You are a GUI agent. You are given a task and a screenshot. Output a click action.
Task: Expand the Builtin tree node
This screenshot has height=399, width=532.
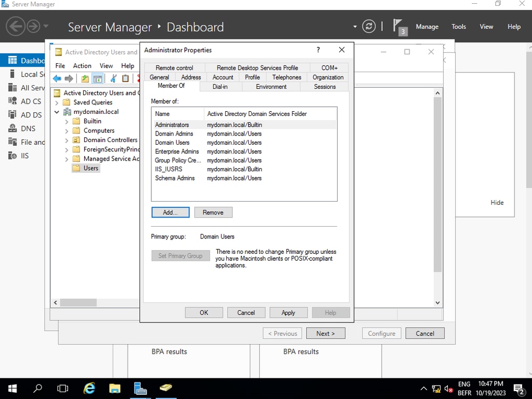click(67, 121)
